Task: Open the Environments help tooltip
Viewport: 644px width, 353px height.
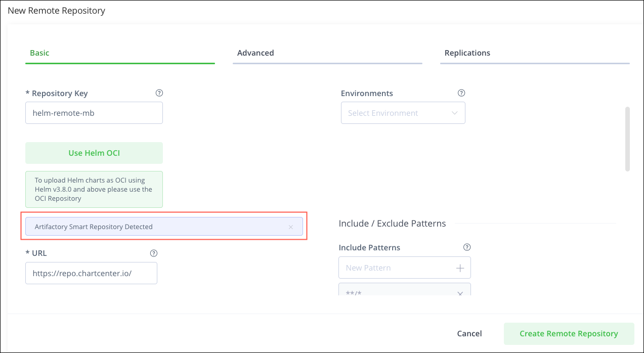Action: coord(461,93)
